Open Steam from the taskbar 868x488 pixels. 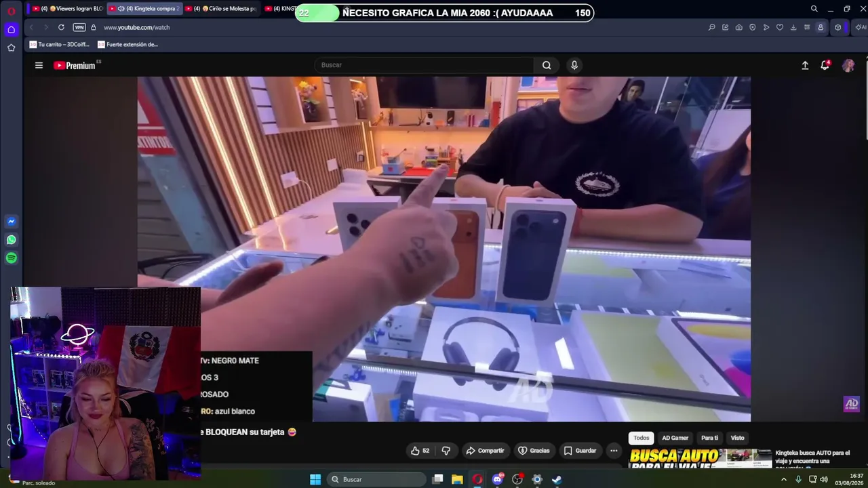point(557,479)
